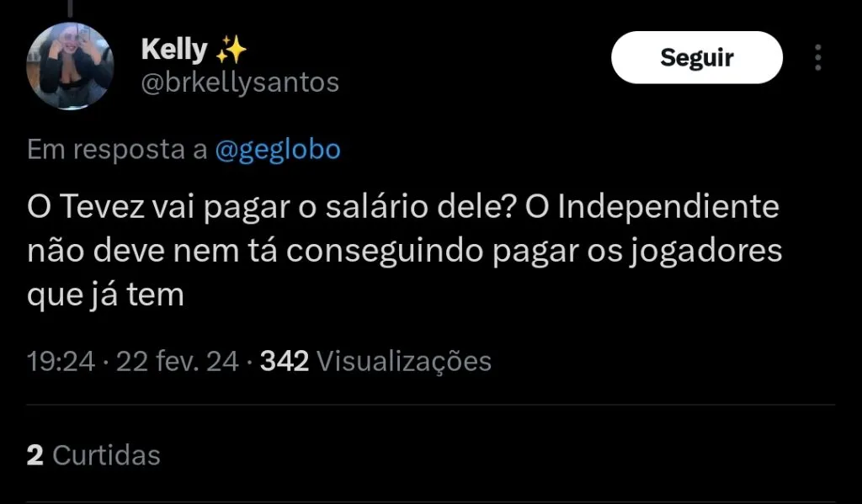The width and height of the screenshot is (862, 504).
Task: Click Kelly's round profile avatar
Action: click(70, 66)
